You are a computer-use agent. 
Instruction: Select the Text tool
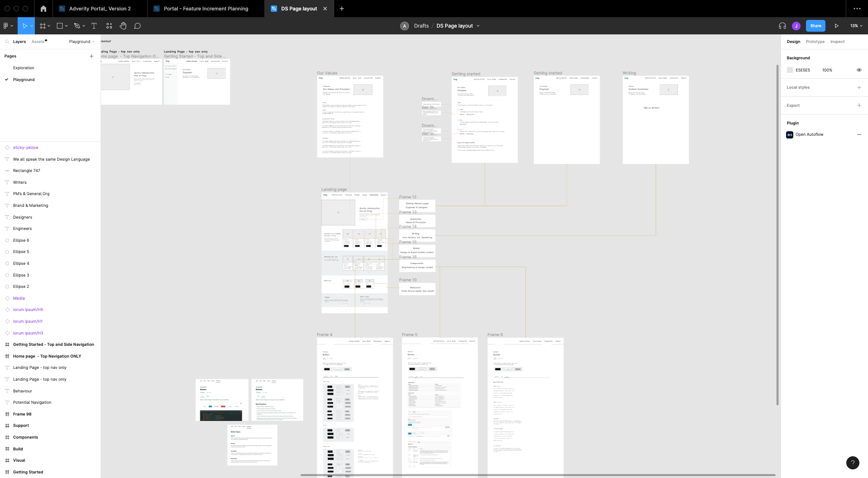tap(94, 26)
